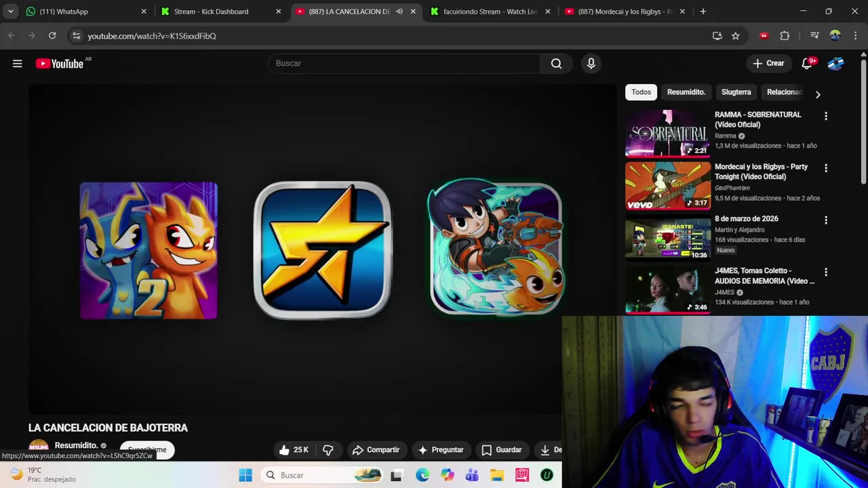The height and width of the screenshot is (488, 868).
Task: Select the Todos filter chip
Action: (641, 92)
